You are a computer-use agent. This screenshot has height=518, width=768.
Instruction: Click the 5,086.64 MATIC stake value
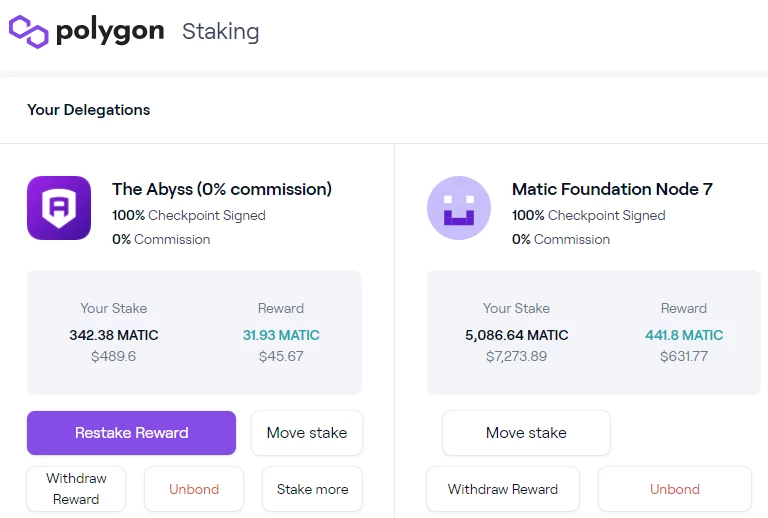[x=517, y=335]
